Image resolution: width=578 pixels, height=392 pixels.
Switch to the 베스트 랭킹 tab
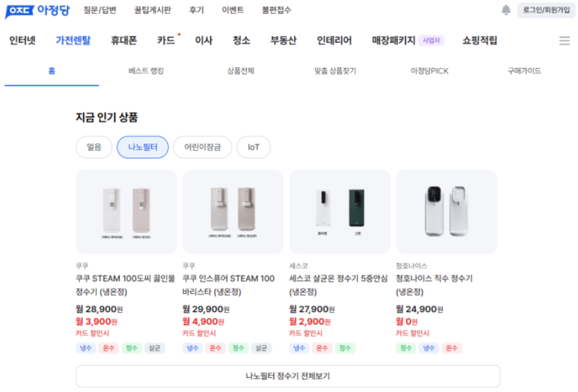pos(146,71)
